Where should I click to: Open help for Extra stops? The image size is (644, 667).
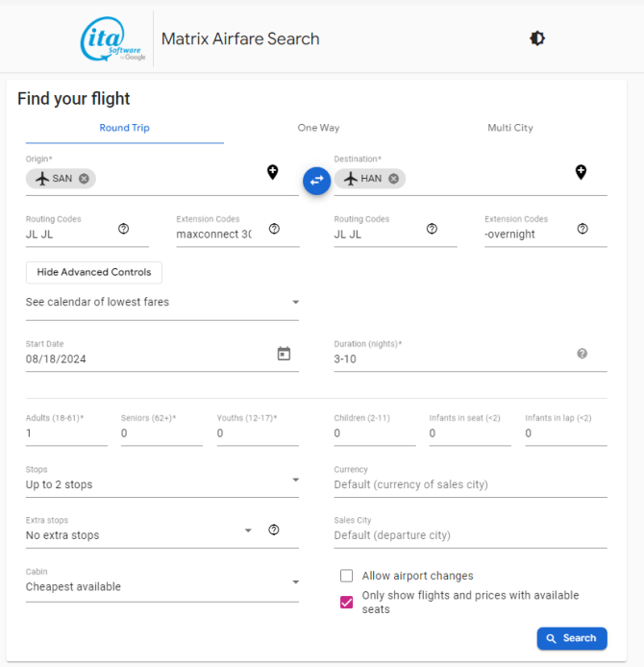(274, 530)
